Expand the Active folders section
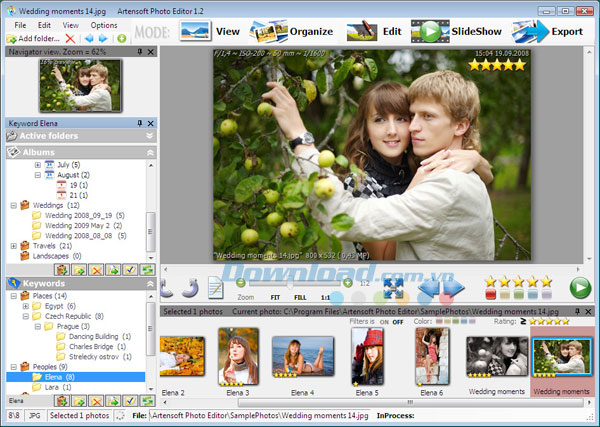Image resolution: width=600 pixels, height=427 pixels. click(150, 136)
